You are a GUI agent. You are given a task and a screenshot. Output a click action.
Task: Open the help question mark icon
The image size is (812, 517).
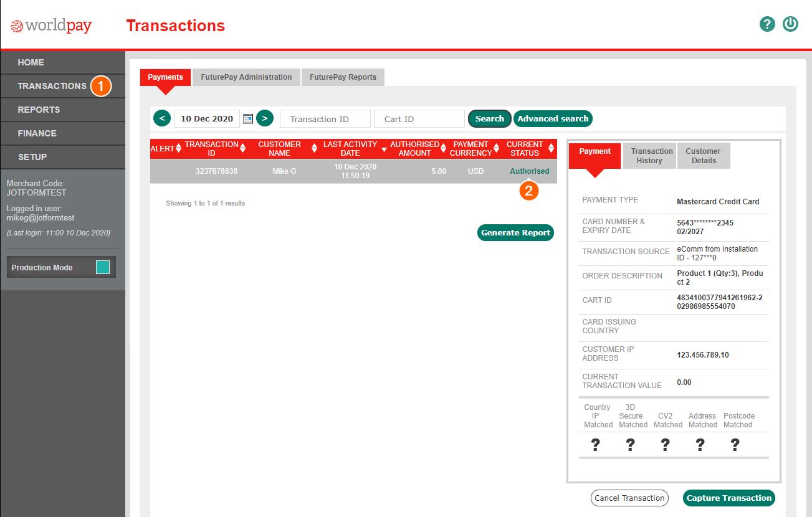tap(767, 24)
